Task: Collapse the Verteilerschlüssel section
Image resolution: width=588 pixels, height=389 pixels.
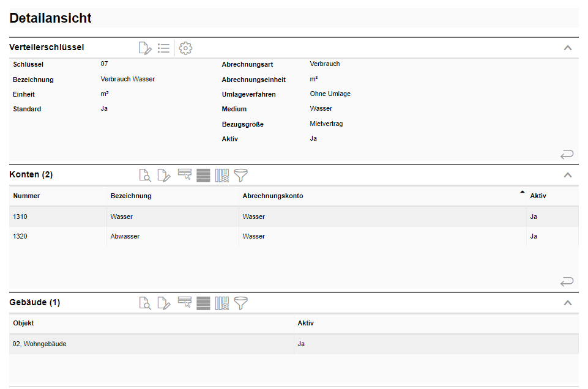Action: coord(568,48)
